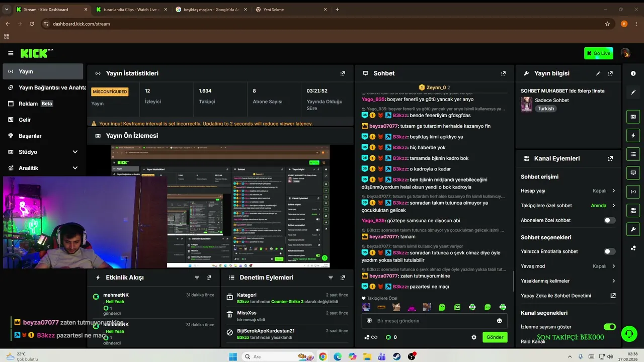The height and width of the screenshot is (362, 644).
Task: Toggle the stream statistics widget in right rail
Action: pyautogui.click(x=633, y=191)
